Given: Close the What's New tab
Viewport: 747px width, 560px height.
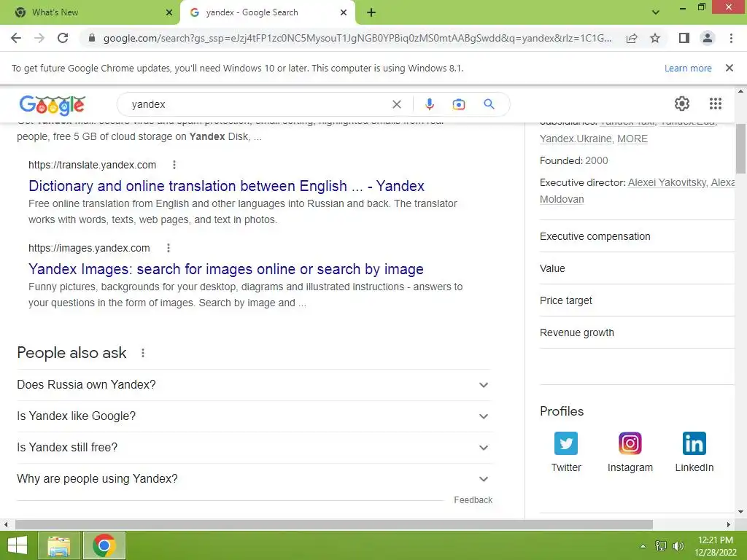Looking at the screenshot, I should (x=169, y=12).
